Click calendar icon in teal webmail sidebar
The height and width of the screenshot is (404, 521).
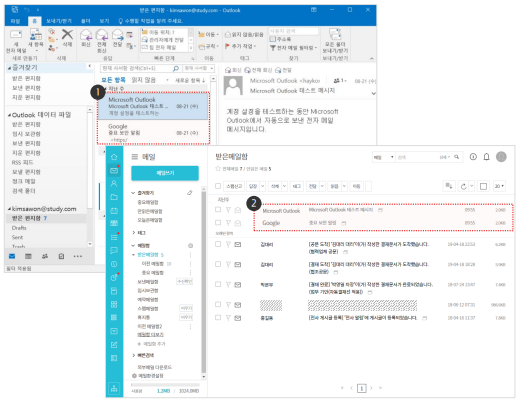[114, 210]
